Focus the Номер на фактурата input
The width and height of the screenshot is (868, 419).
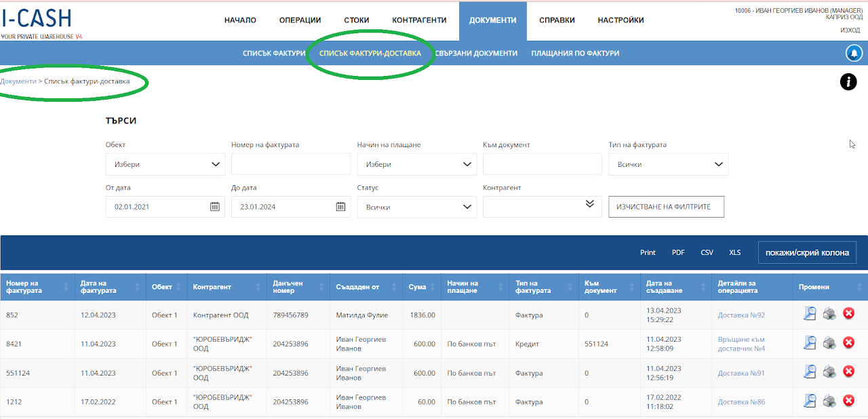click(291, 164)
